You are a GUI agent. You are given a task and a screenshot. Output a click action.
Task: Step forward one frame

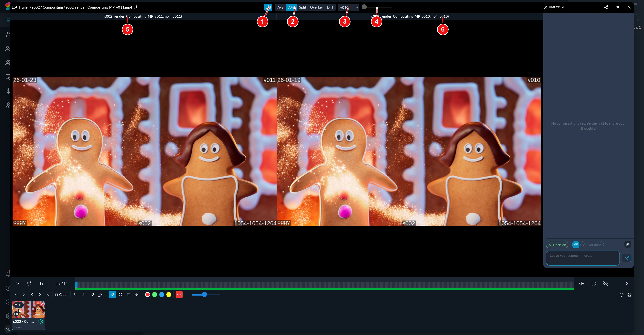tap(40, 295)
